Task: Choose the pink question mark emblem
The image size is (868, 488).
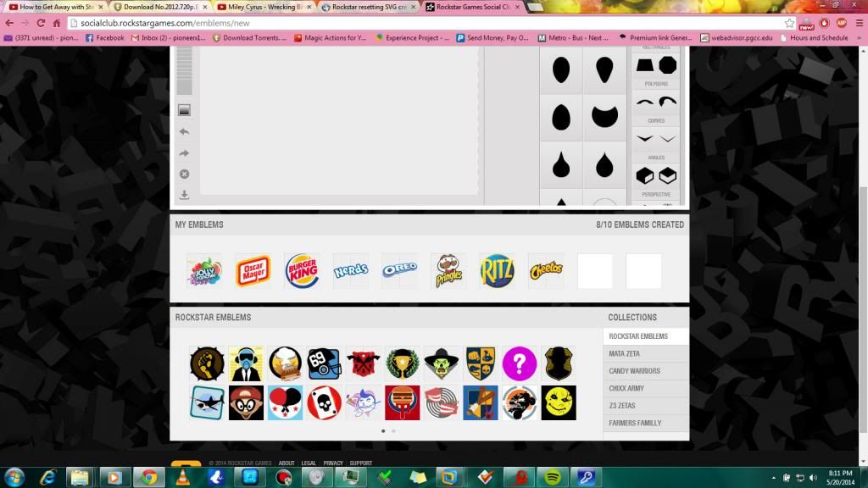Action: coord(520,363)
